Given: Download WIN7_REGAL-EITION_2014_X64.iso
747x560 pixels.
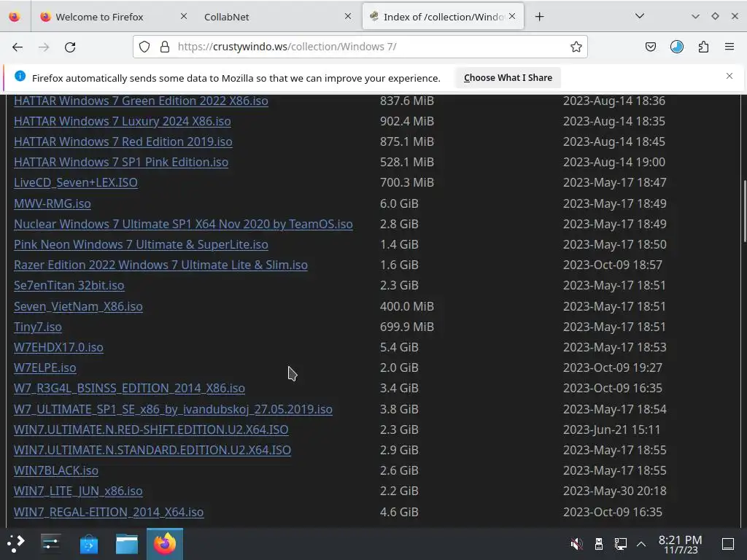Looking at the screenshot, I should (x=109, y=513).
